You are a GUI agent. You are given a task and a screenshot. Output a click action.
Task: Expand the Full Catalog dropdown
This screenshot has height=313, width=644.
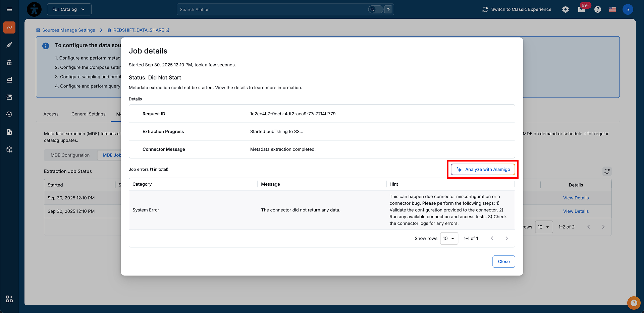pos(69,9)
